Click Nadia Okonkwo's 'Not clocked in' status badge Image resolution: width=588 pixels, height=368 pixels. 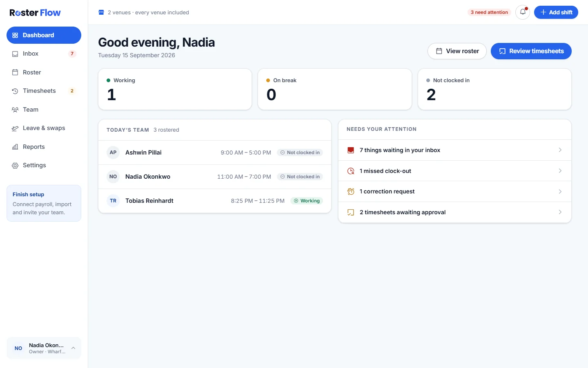(x=300, y=177)
